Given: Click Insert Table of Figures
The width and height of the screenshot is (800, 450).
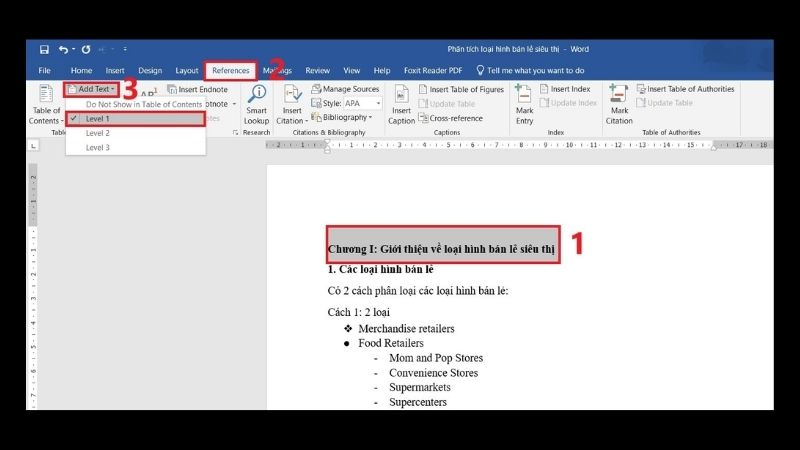Looking at the screenshot, I should pos(461,89).
